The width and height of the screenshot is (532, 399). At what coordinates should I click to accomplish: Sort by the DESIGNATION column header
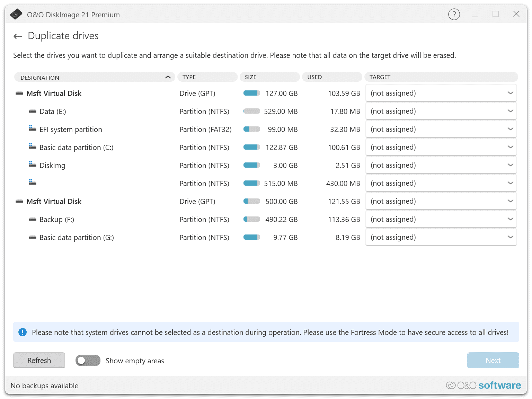pyautogui.click(x=94, y=77)
